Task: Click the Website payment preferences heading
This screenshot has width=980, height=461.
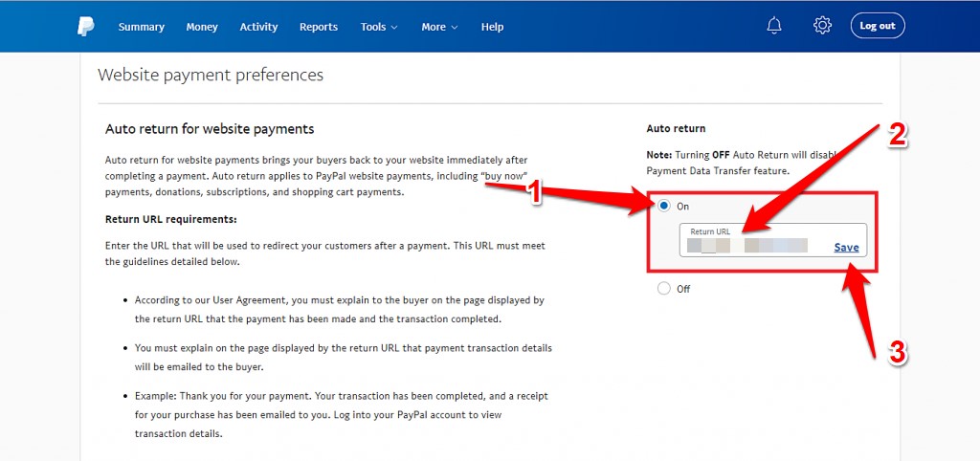Action: pyautogui.click(x=211, y=75)
